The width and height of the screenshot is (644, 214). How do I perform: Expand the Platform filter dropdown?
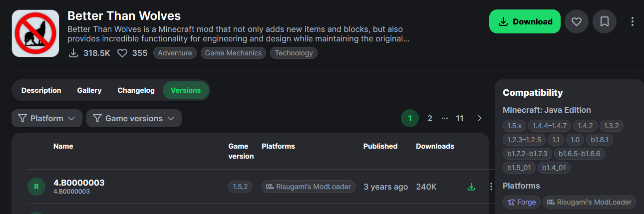click(47, 118)
